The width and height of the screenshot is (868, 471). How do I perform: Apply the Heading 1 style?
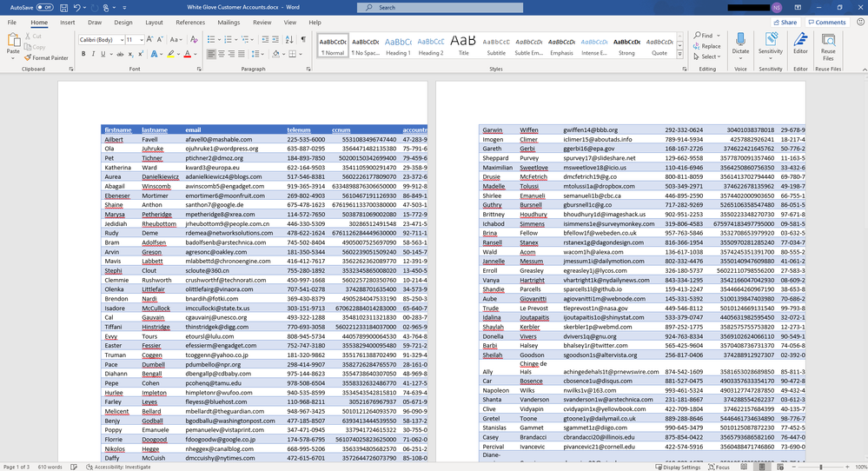397,46
